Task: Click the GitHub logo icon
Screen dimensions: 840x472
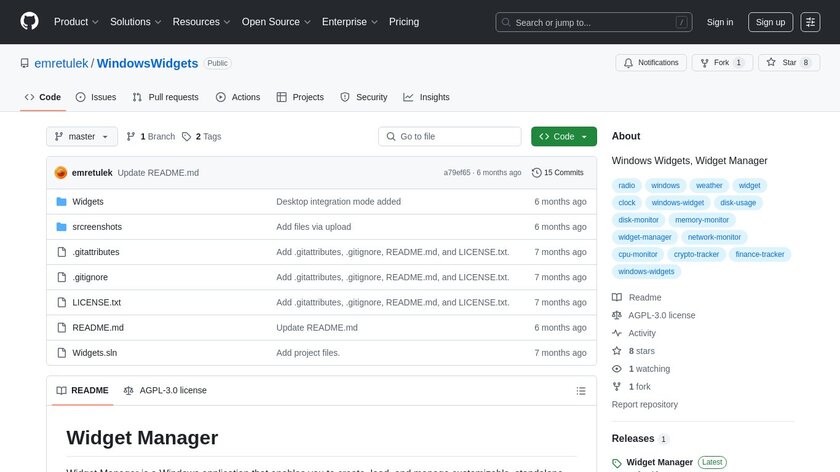Action: 29,22
